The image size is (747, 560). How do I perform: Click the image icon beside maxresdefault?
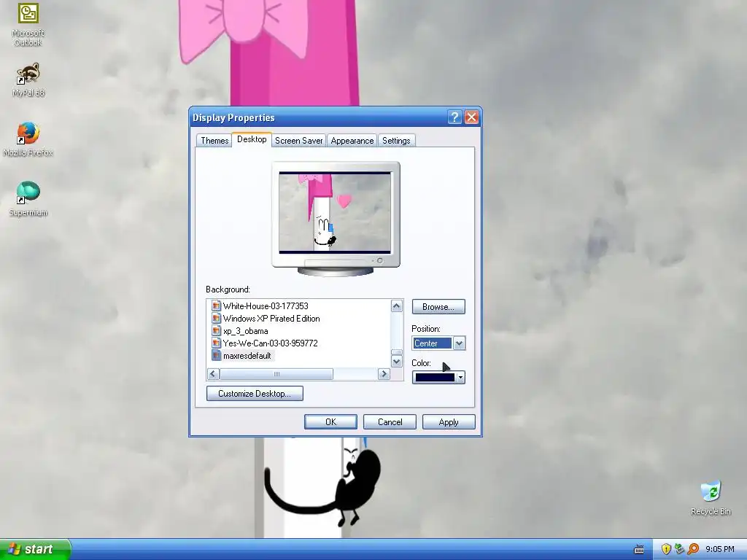pyautogui.click(x=216, y=355)
